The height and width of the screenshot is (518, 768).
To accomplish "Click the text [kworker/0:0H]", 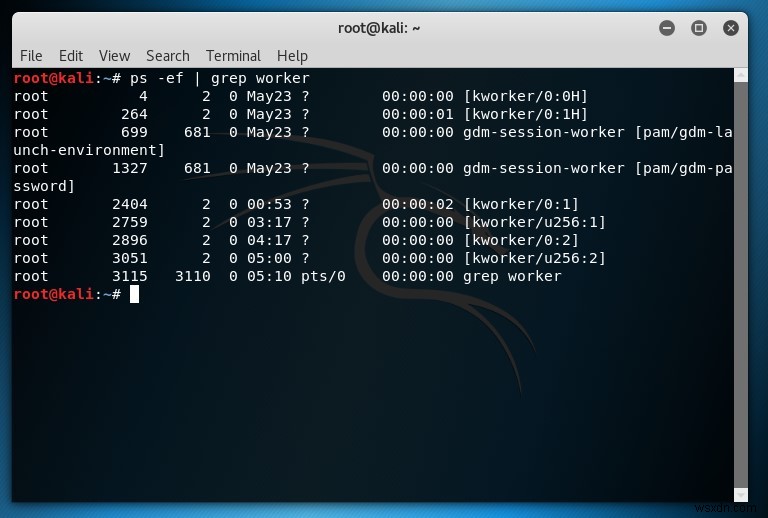I will coord(525,96).
